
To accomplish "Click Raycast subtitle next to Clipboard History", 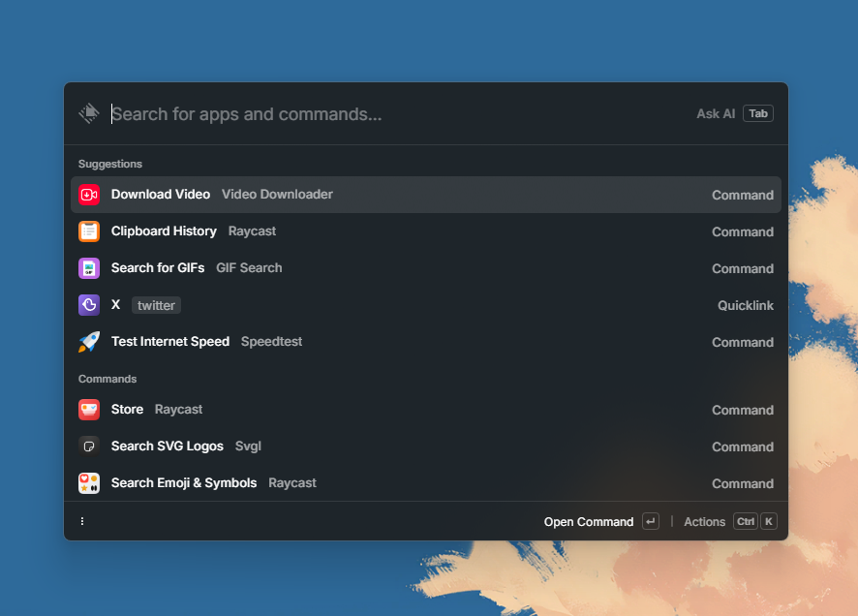I will [x=252, y=231].
